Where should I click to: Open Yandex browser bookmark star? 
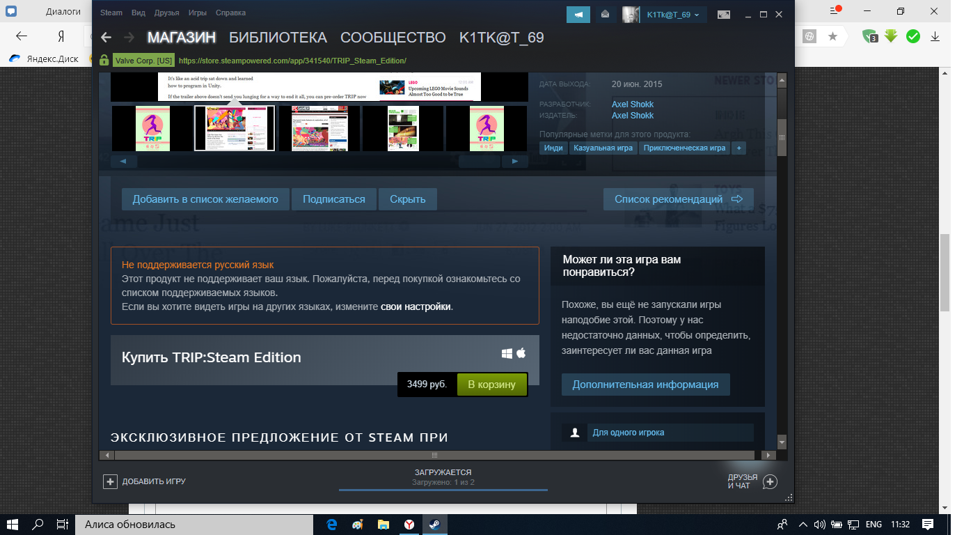[x=832, y=36]
